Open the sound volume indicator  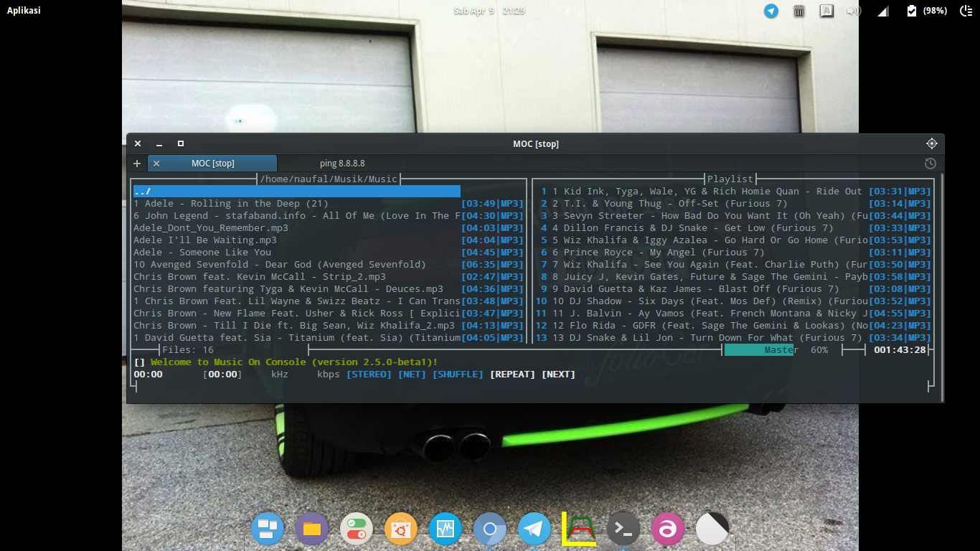click(x=854, y=11)
